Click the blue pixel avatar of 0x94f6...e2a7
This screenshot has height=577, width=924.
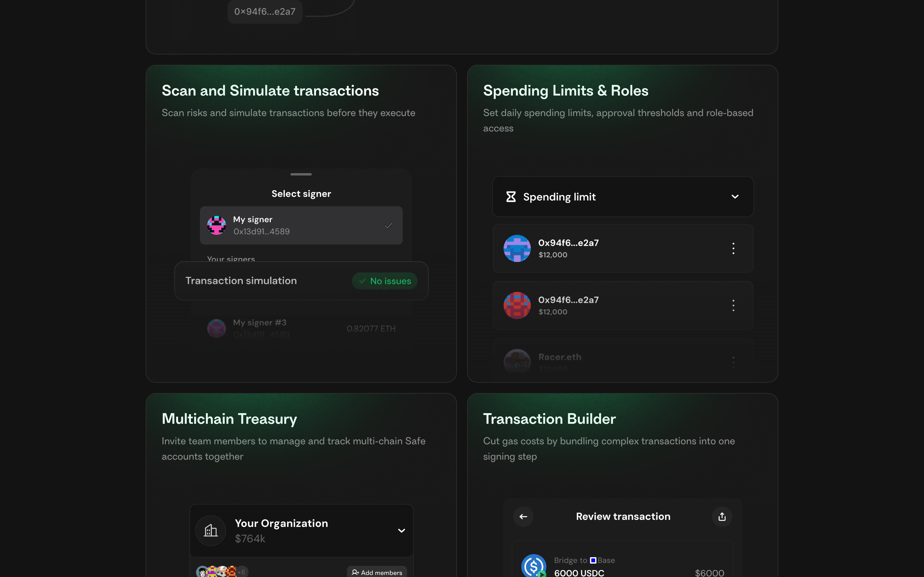click(x=517, y=248)
